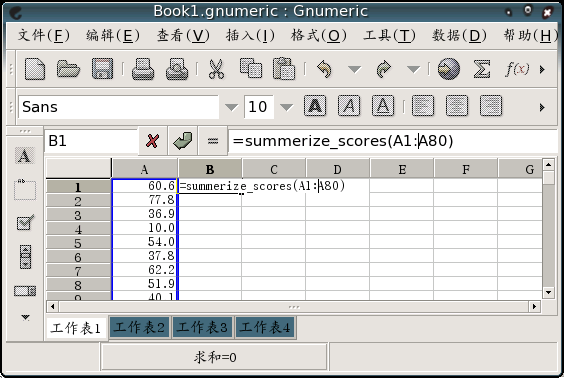Create a new workbook with the New icon
Viewport: 564px width, 378px height.
pyautogui.click(x=35, y=69)
